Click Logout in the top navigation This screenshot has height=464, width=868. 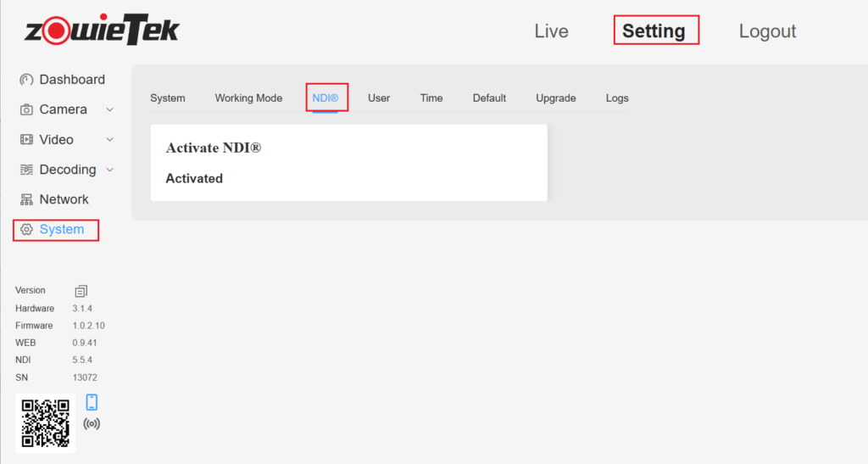[x=767, y=31]
